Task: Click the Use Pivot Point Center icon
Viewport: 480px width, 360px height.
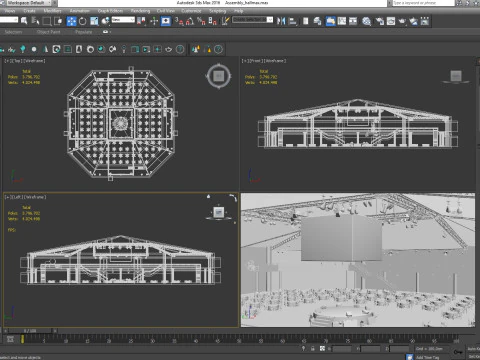Action: pyautogui.click(x=142, y=21)
